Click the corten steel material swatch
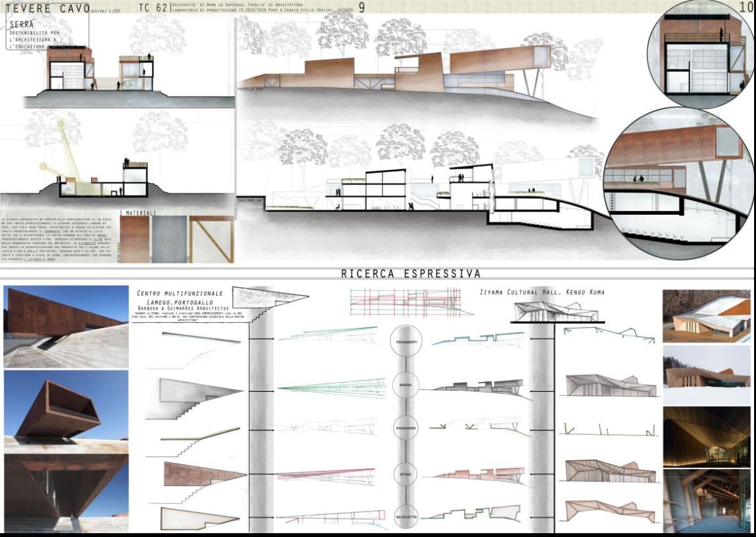 134,239
